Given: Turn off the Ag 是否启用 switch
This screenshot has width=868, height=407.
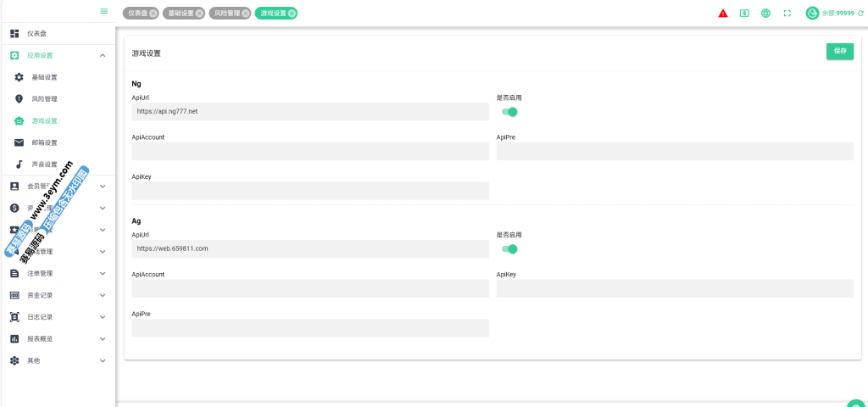Looking at the screenshot, I should click(x=509, y=249).
